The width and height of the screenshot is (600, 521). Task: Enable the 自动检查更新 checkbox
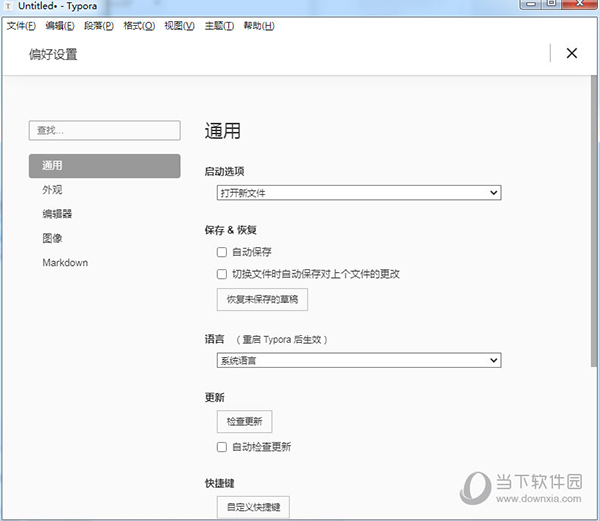pos(222,447)
